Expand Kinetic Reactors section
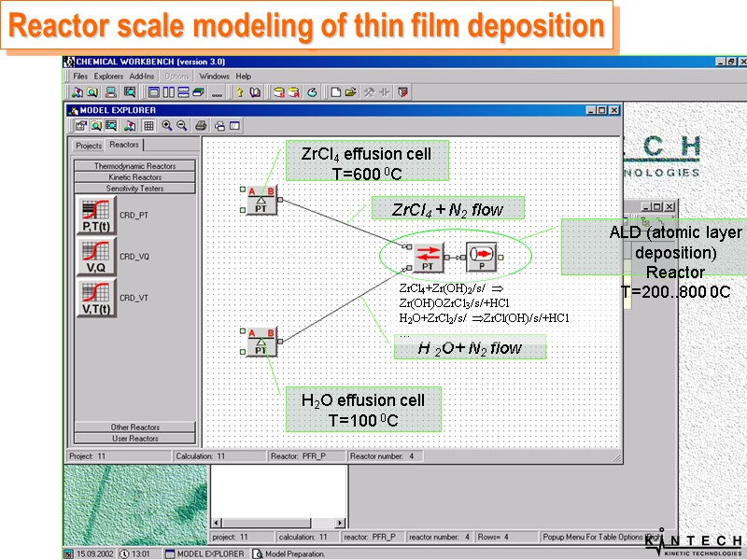This screenshot has width=747, height=560. (134, 177)
